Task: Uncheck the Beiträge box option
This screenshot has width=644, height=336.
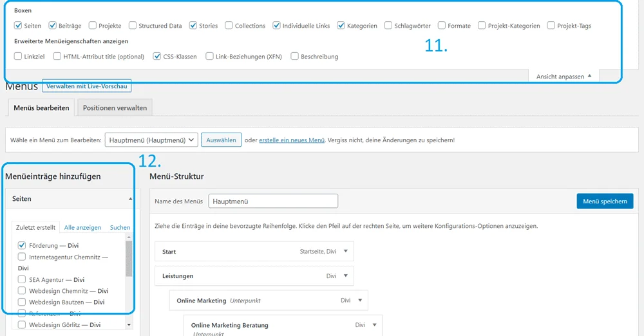Action: point(52,26)
